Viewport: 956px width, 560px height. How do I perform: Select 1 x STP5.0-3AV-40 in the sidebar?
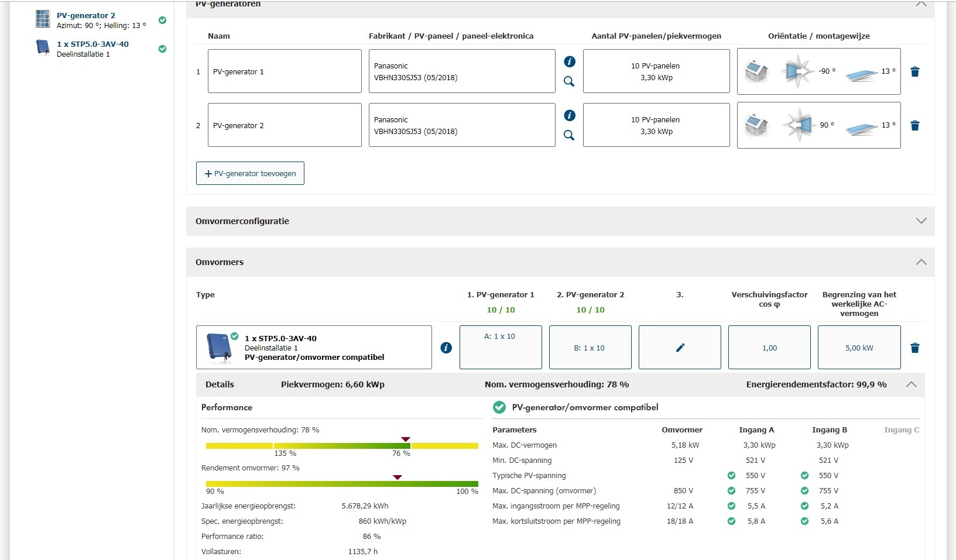tap(92, 44)
